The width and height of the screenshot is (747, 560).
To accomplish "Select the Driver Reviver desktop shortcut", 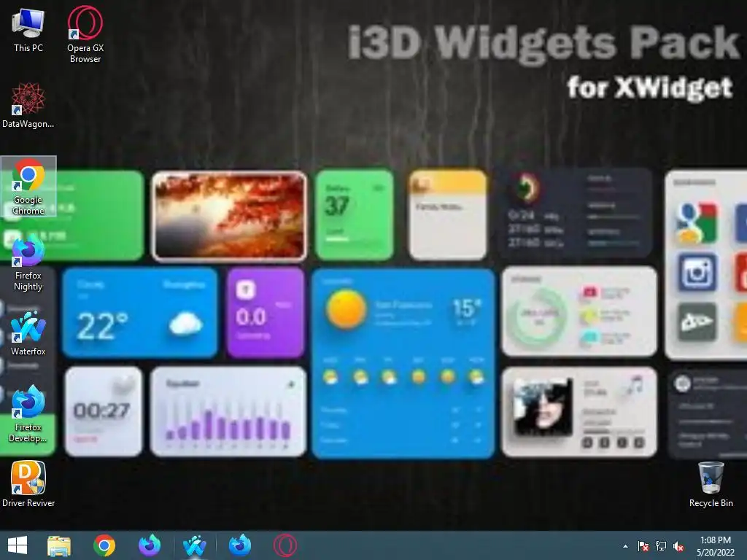I will coord(28,484).
